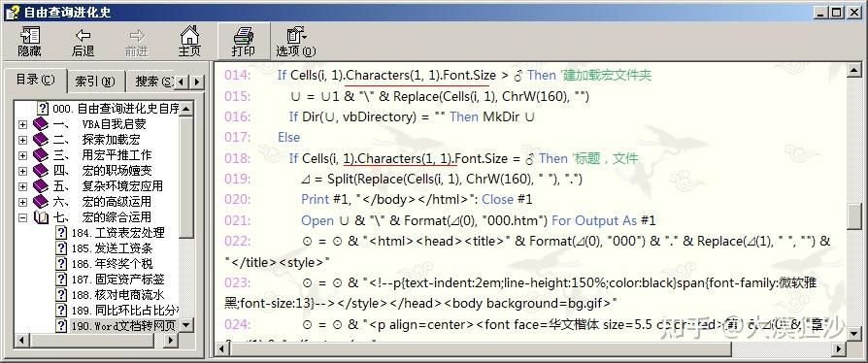This screenshot has height=363, width=868.
Task: Click the topic icon for 189.同比环比占比分
Action: tap(61, 310)
